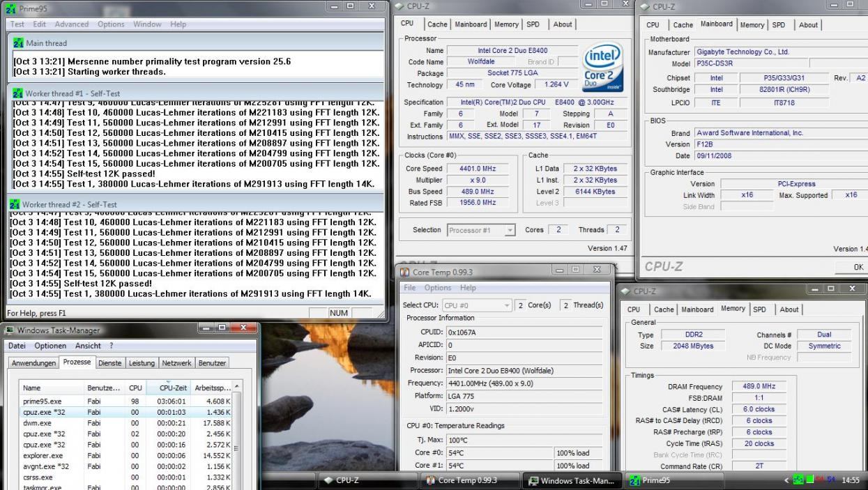Screen dimensions: 868x490
Task: Switch to the Dienste tab
Action: [x=109, y=362]
